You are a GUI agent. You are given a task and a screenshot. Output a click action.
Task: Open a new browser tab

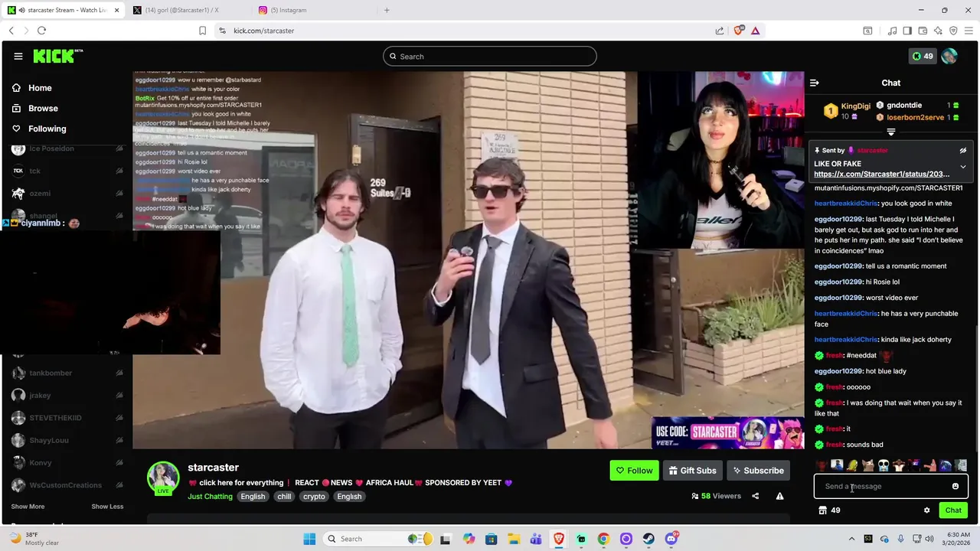coord(387,10)
